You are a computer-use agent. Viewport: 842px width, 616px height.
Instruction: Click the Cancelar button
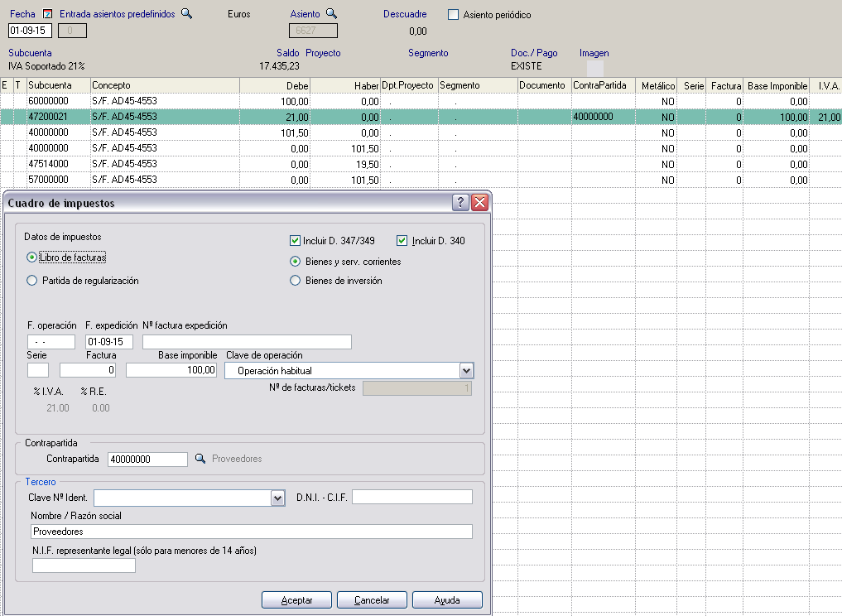point(372,600)
